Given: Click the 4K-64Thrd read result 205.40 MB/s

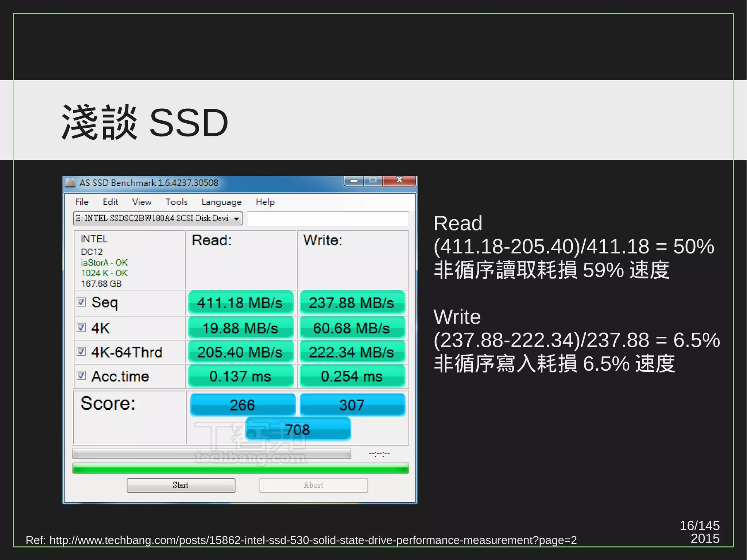Looking at the screenshot, I should [x=241, y=352].
